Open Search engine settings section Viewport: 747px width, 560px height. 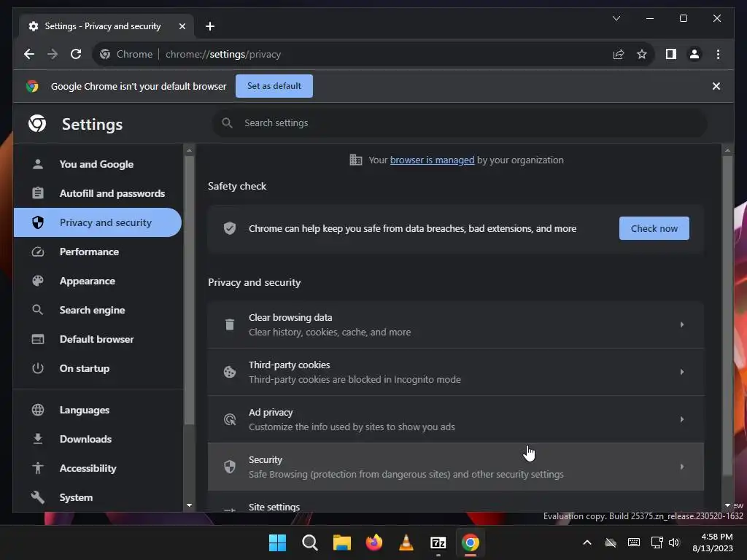point(98,310)
